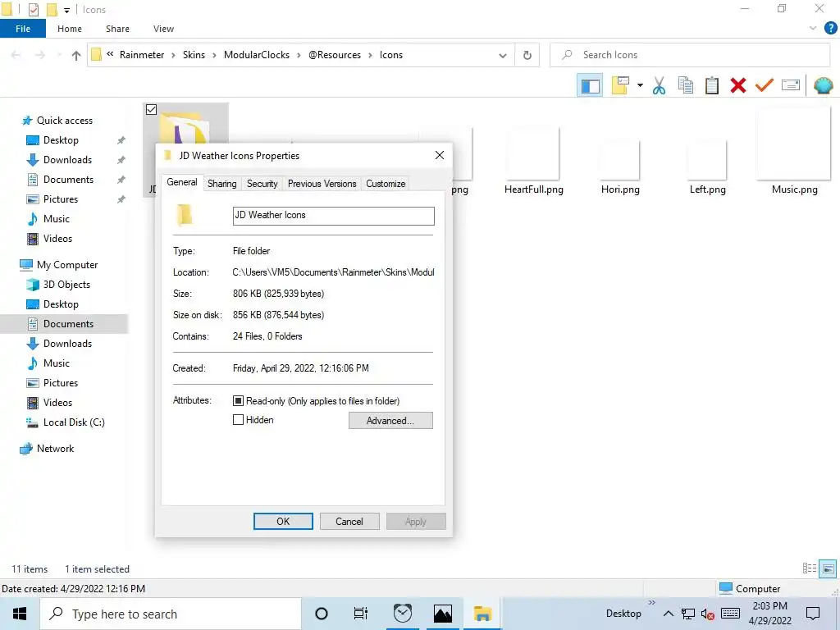Select the Music.png file

click(x=794, y=151)
